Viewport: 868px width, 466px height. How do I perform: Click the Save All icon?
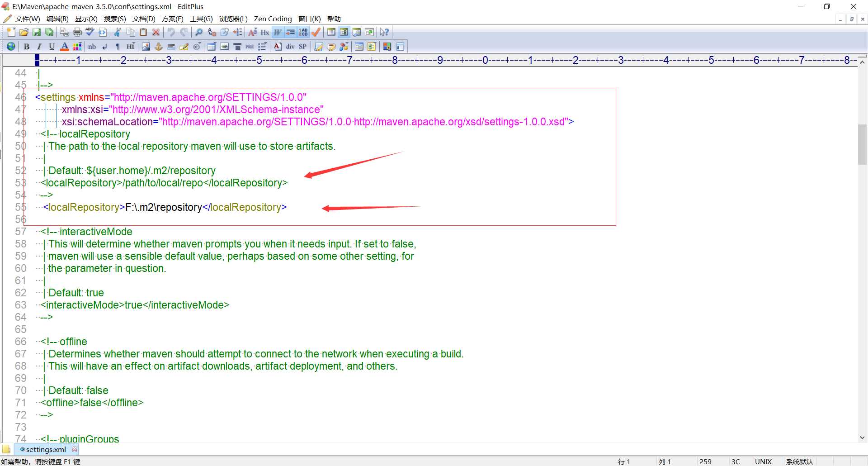click(49, 32)
